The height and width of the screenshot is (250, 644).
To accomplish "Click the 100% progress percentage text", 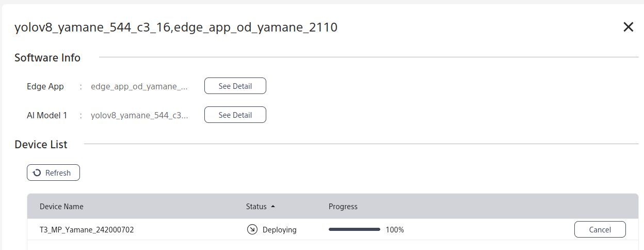I will [x=395, y=230].
